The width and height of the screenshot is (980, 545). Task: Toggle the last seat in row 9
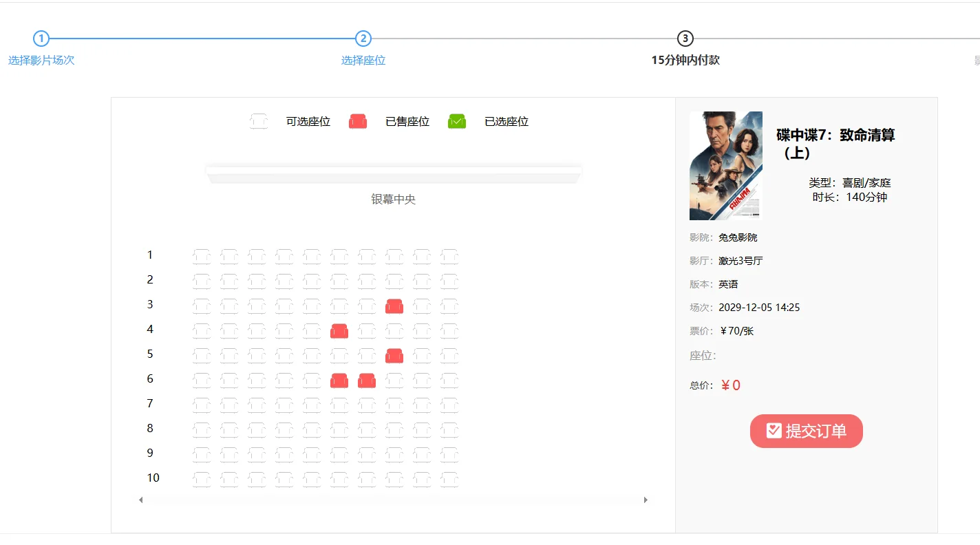(449, 453)
